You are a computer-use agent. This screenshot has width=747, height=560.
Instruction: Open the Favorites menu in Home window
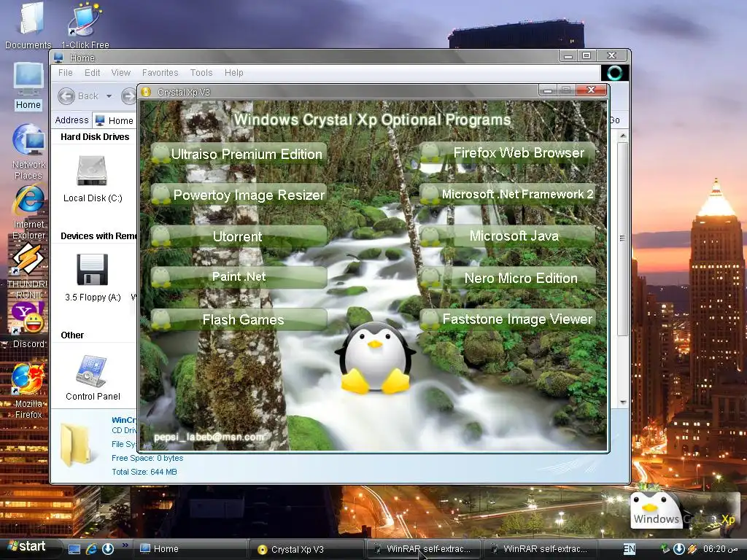[x=160, y=73]
